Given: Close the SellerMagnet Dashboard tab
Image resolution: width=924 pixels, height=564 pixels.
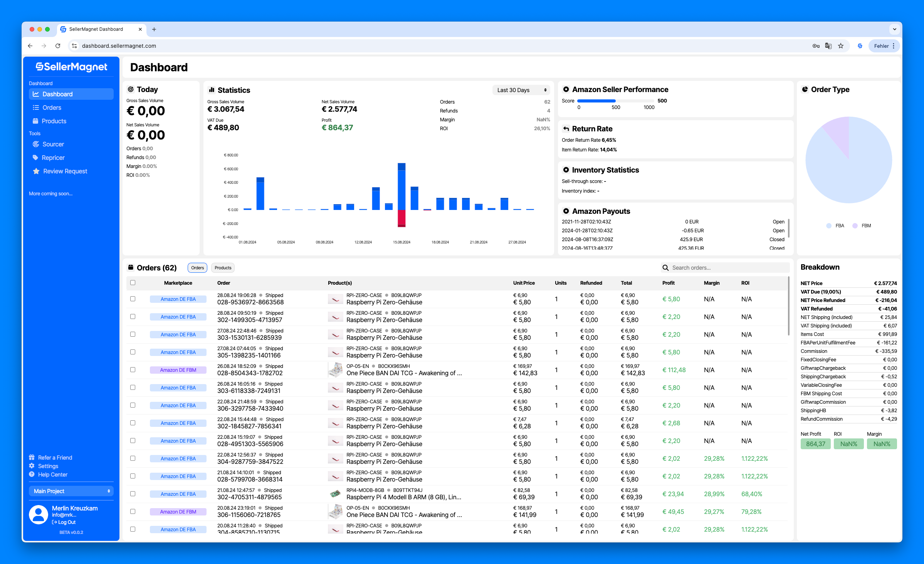Looking at the screenshot, I should [x=140, y=29].
